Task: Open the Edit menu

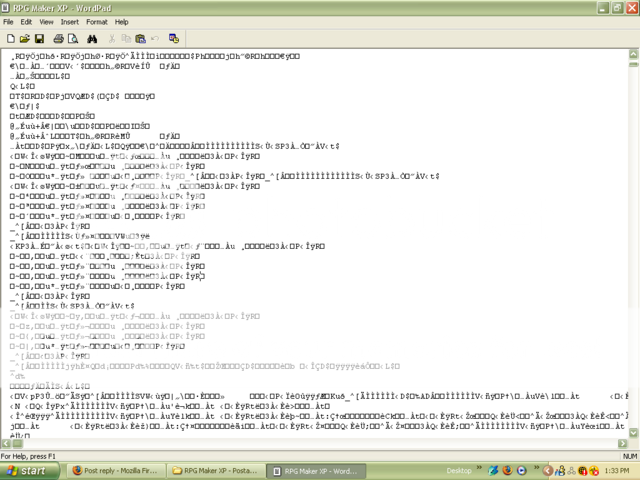Action: 27,21
